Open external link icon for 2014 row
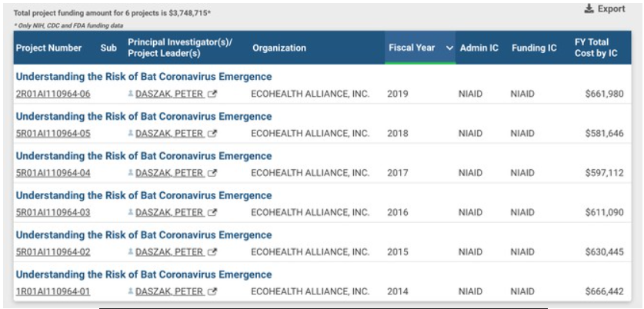The width and height of the screenshot is (644, 309). tap(212, 291)
